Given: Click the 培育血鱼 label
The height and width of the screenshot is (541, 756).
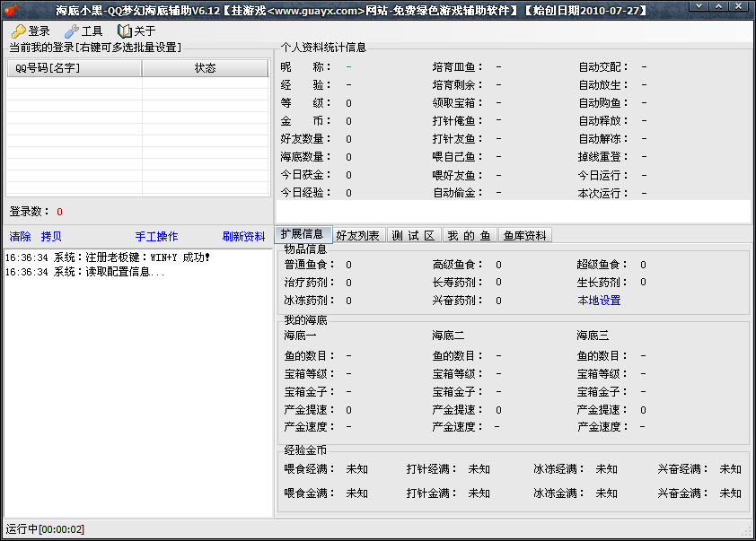Looking at the screenshot, I should tap(458, 67).
